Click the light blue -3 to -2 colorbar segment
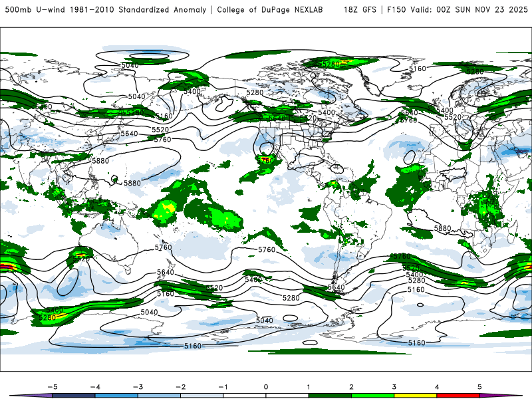 (x=159, y=396)
